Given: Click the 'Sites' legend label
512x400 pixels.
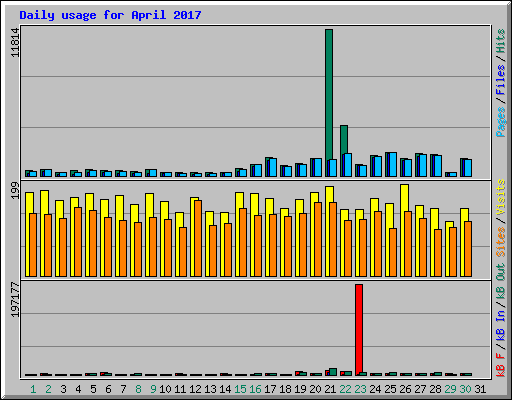Looking at the screenshot, I should (500, 242).
